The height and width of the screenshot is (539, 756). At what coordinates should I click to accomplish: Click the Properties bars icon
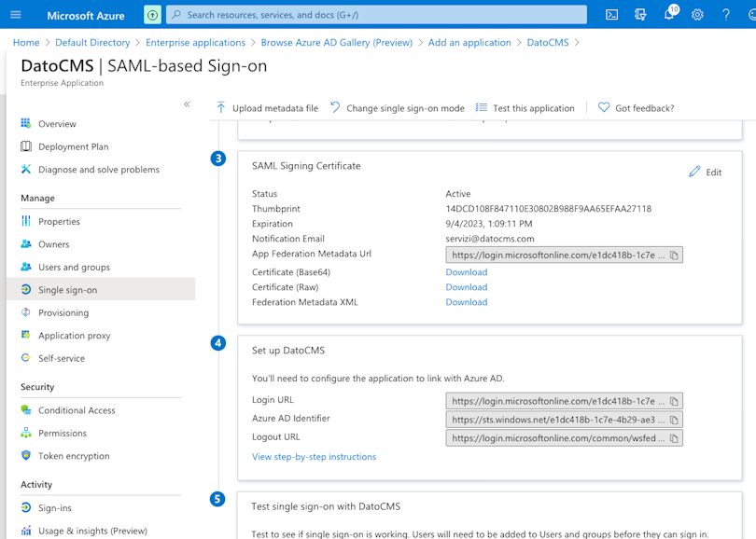coord(26,221)
